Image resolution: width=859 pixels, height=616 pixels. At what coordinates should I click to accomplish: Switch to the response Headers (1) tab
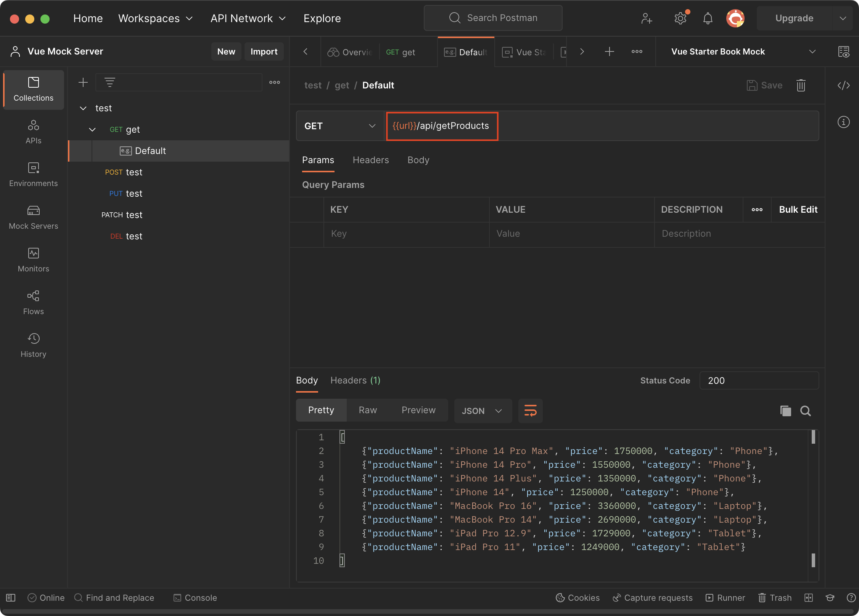pyautogui.click(x=355, y=380)
